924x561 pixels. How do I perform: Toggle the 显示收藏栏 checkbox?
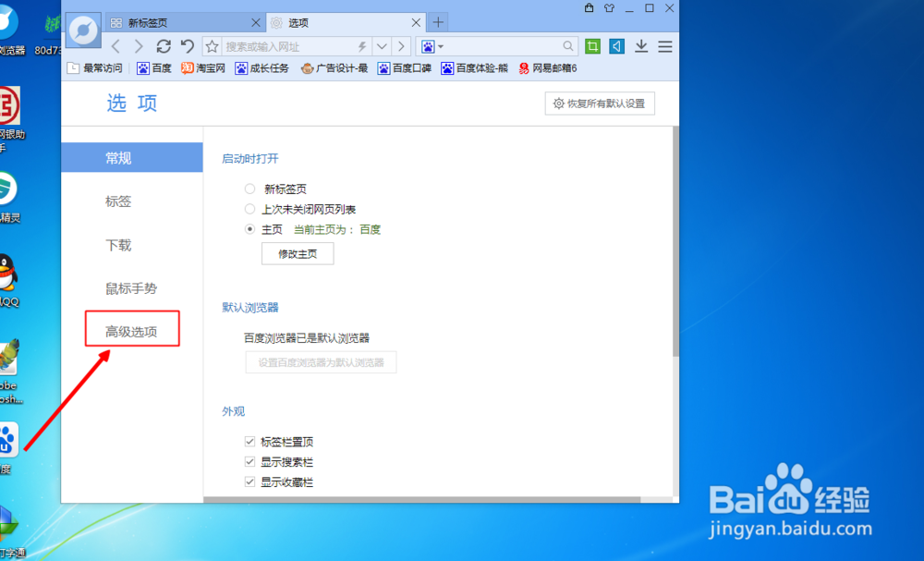point(249,482)
